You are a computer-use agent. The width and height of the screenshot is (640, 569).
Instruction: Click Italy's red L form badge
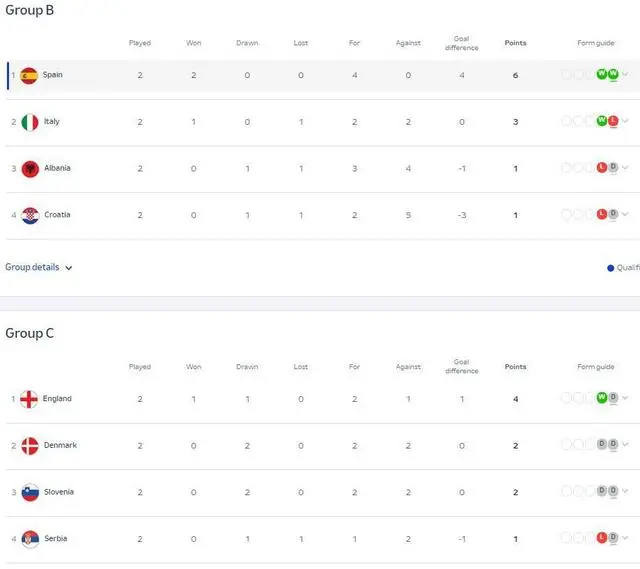613,121
